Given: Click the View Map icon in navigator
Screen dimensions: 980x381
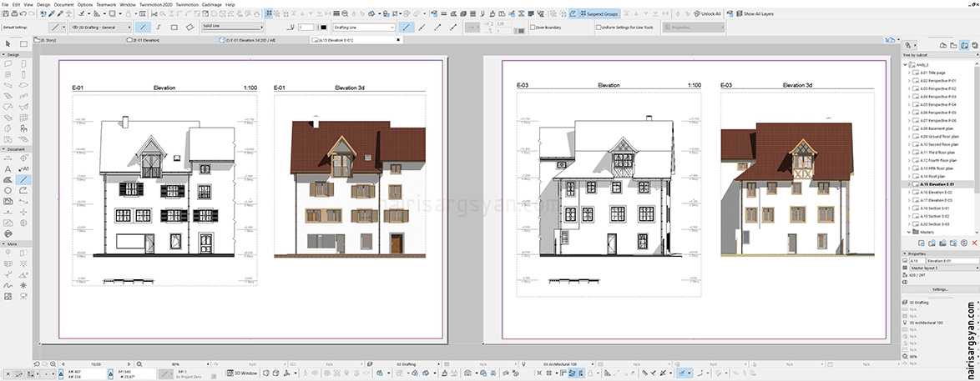Looking at the screenshot, I should pos(954,46).
